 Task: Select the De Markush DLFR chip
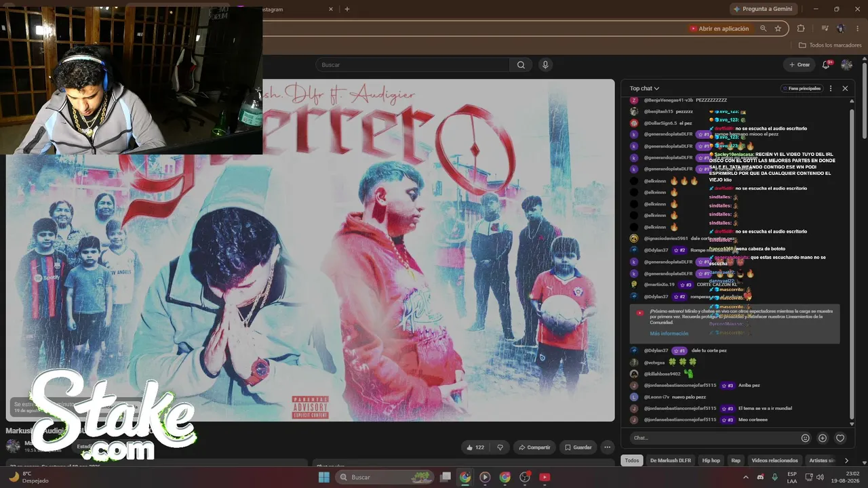coord(671,460)
